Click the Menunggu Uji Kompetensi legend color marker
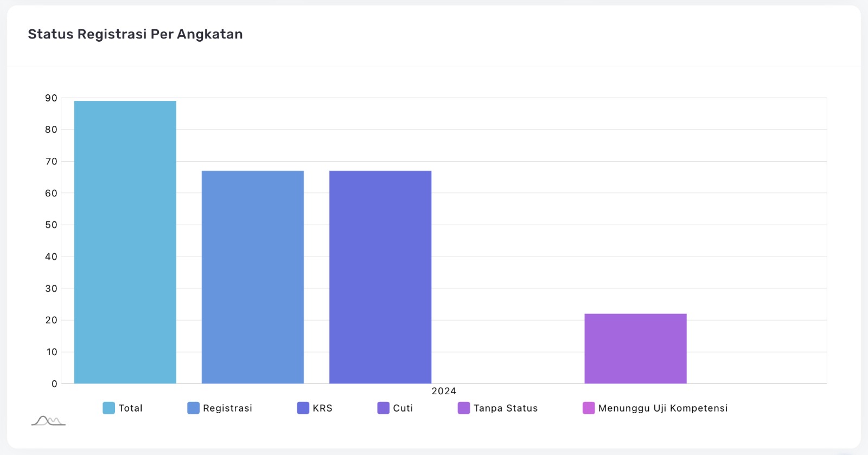The image size is (868, 455). point(589,408)
